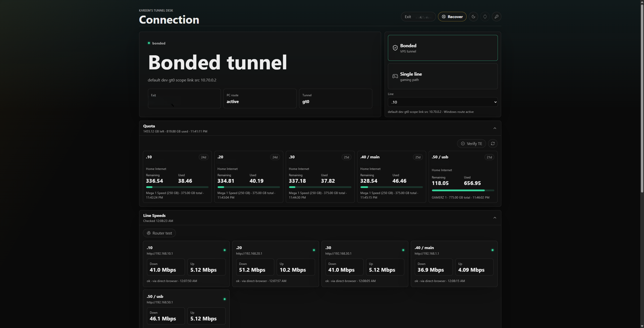Click the green status dot on .20 speed card
The image size is (644, 328).
(x=314, y=250)
